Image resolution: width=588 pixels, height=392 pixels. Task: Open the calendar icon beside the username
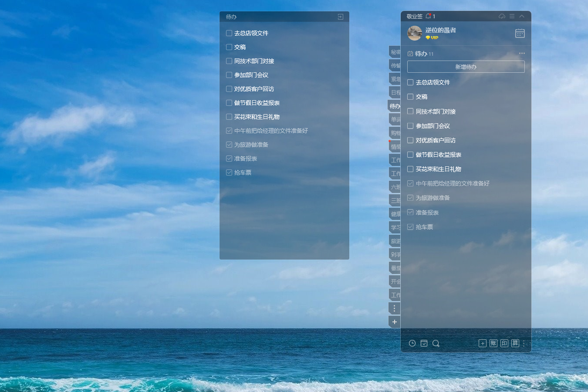520,34
